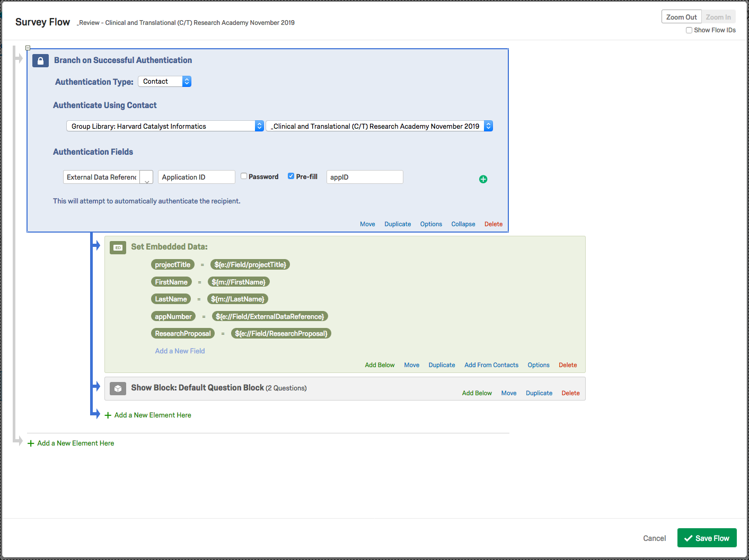The image size is (749, 560).
Task: Select the appNumber embedded field name
Action: [x=173, y=317]
